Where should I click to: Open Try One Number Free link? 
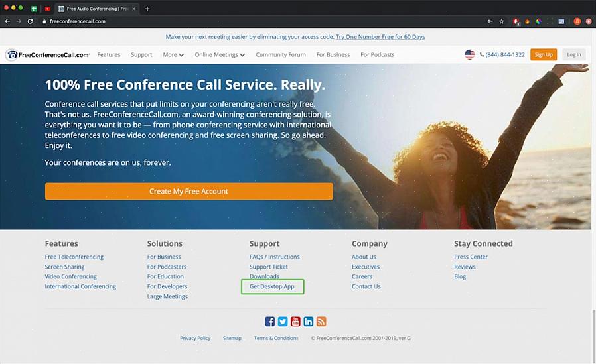click(380, 37)
